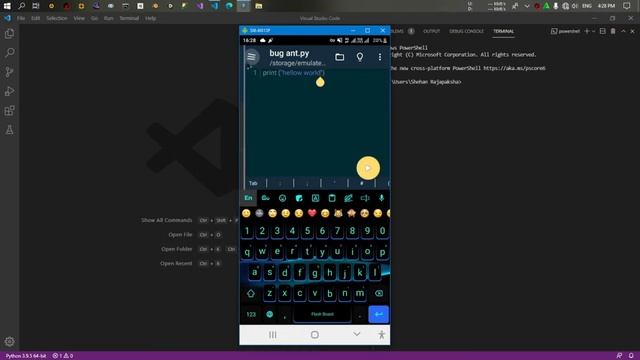640x360 pixels.
Task: Open sticker panel on keyboard toolbar
Action: coord(299,198)
